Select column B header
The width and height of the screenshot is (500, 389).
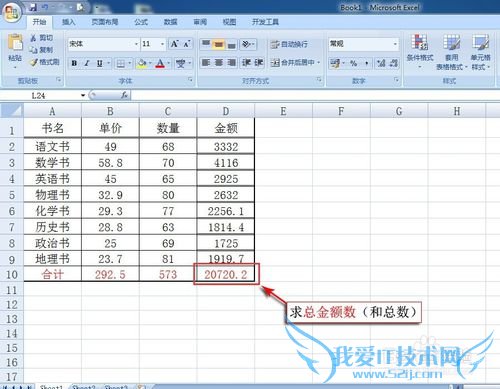click(x=110, y=111)
